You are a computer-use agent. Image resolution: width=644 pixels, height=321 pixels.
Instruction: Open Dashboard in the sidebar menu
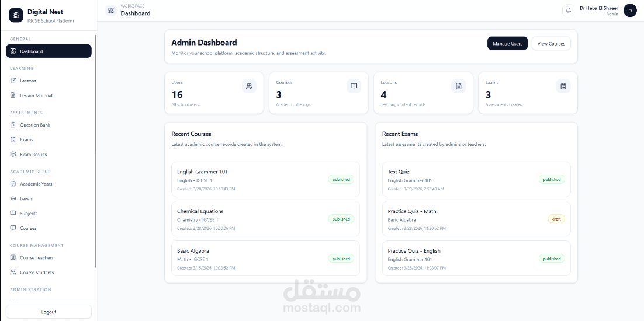pyautogui.click(x=49, y=51)
